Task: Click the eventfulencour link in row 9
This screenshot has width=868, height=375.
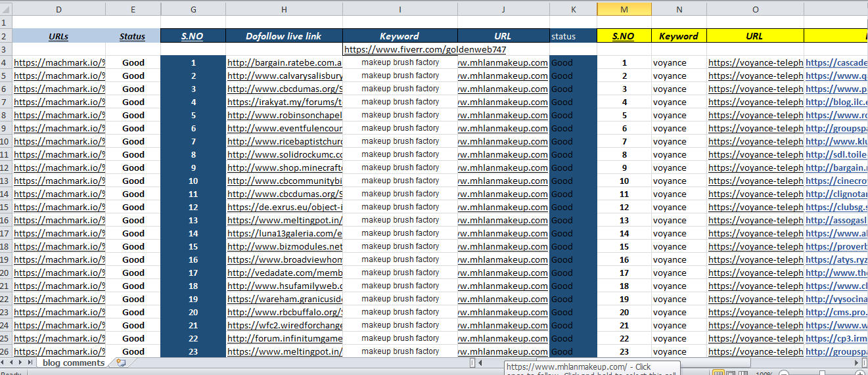Action: 285,128
